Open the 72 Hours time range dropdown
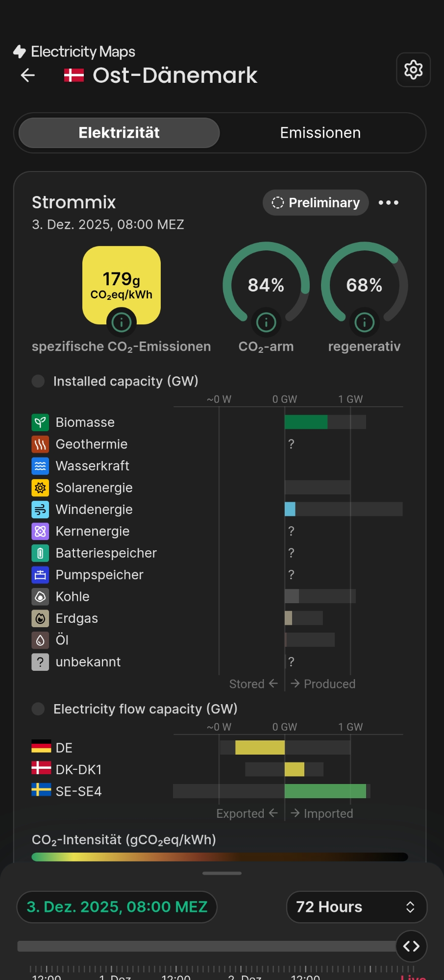Image resolution: width=444 pixels, height=980 pixels. (x=356, y=907)
